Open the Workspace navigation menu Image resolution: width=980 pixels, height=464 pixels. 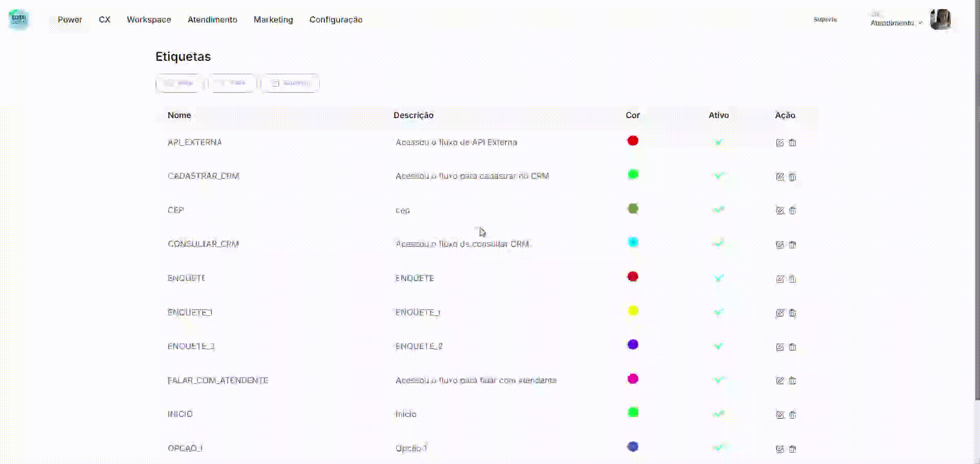[149, 19]
